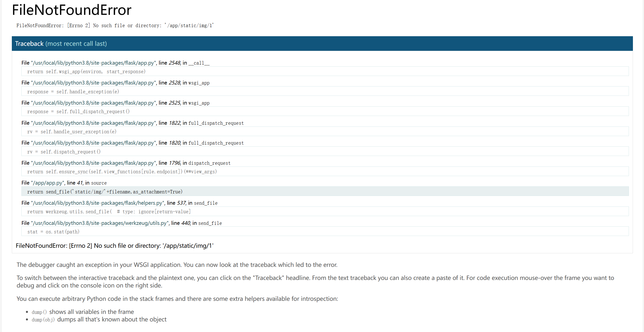The image size is (644, 332).
Task: Open the 'return werkzeug.utils.send_file(' frame
Action: (109, 212)
